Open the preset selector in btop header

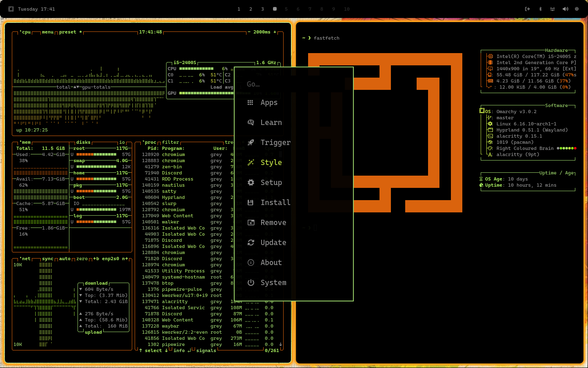[x=68, y=32]
